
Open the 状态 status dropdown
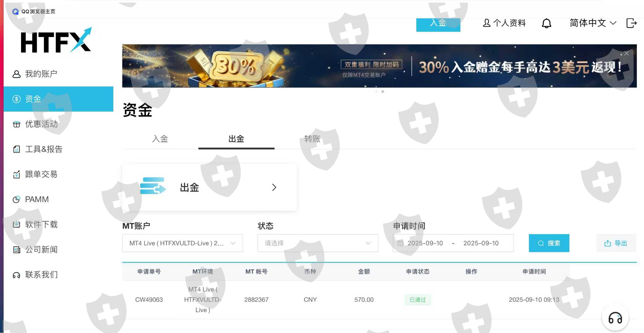pos(318,243)
